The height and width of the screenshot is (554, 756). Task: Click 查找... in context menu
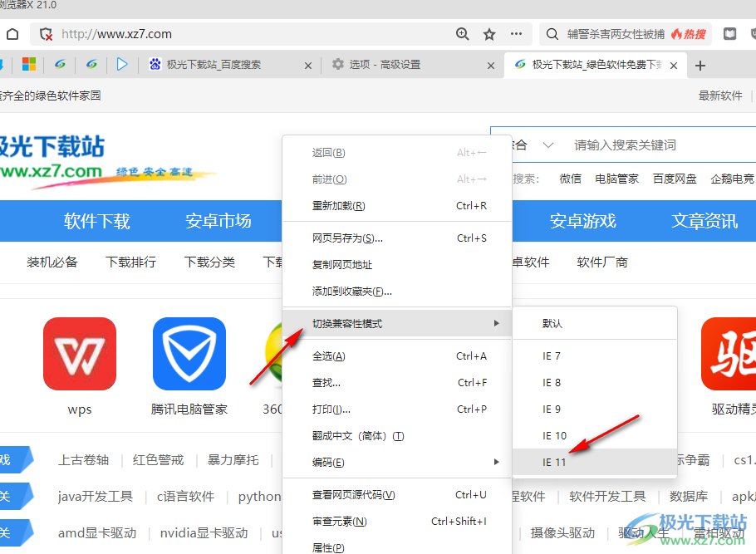pos(397,383)
